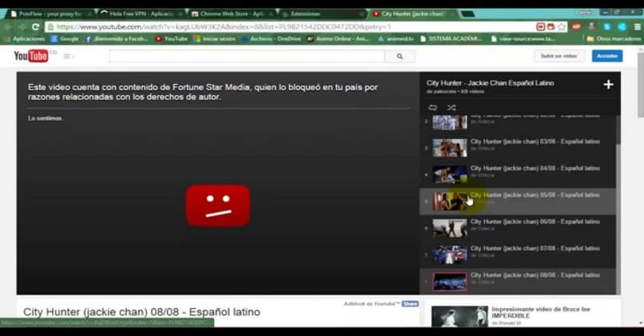The image size is (644, 336).
Task: Open the Otros marcadores folder
Action: pos(614,38)
